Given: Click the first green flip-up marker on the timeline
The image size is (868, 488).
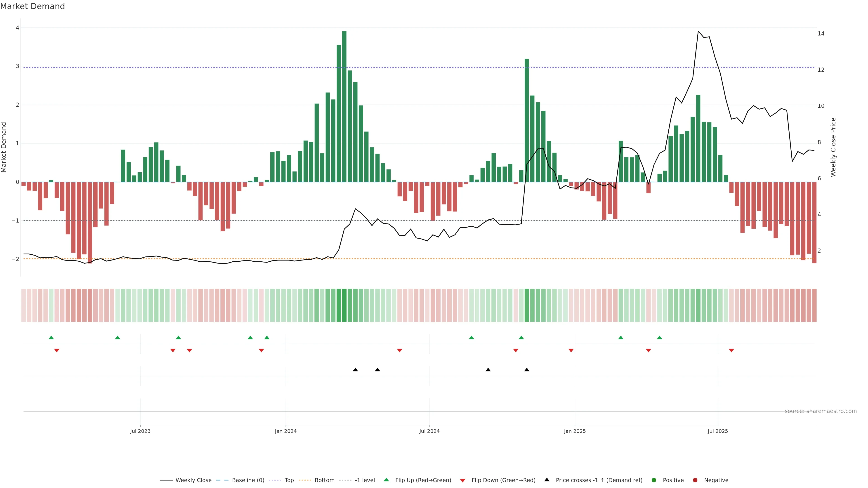Looking at the screenshot, I should [x=51, y=338].
